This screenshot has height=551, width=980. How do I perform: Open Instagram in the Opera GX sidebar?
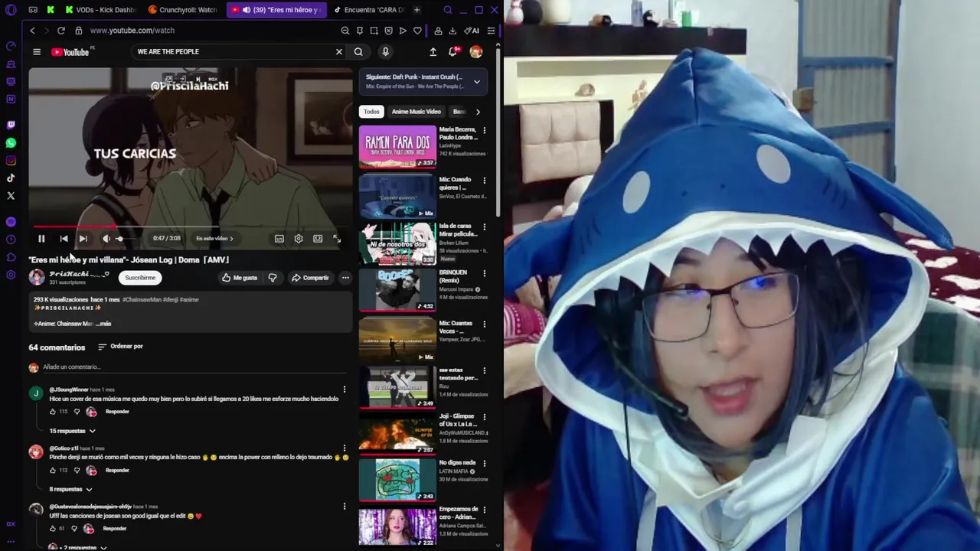click(11, 161)
